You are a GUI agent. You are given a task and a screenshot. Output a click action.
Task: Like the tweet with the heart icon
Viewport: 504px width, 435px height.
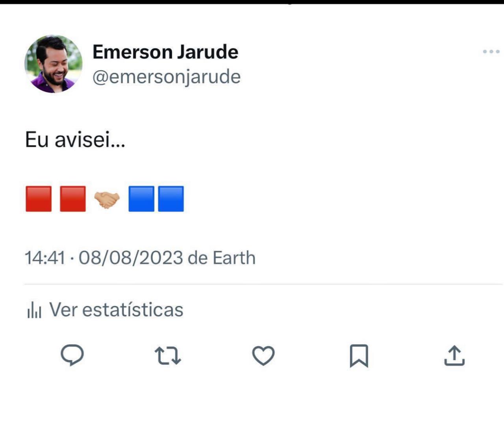[x=263, y=356]
